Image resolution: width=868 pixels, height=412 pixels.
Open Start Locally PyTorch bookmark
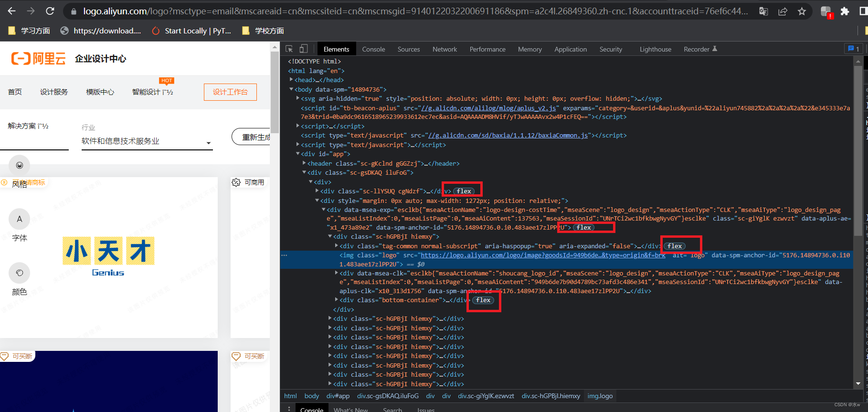(191, 31)
